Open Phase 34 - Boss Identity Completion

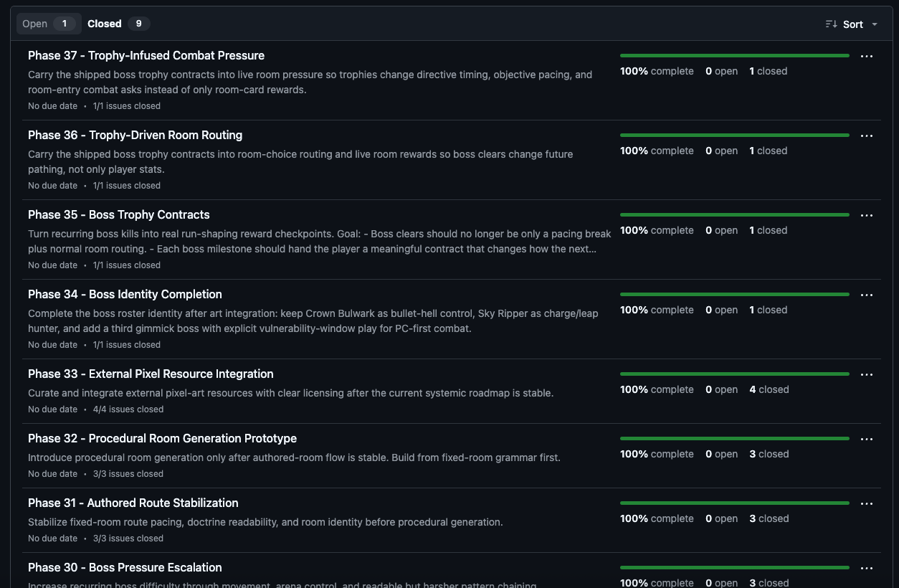(125, 294)
